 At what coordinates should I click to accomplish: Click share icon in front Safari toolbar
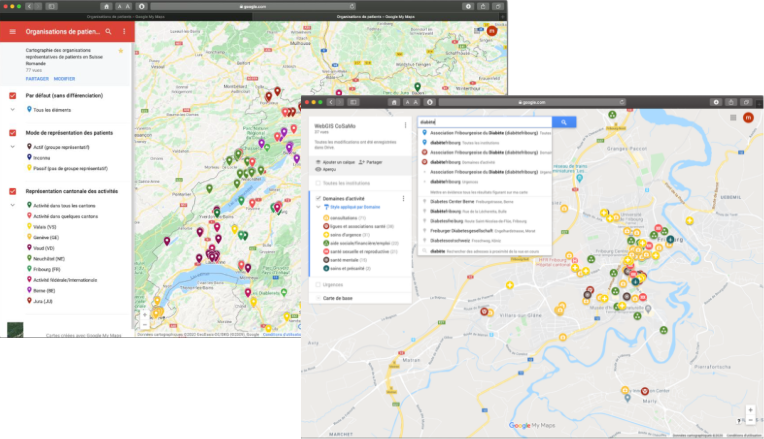(x=730, y=102)
